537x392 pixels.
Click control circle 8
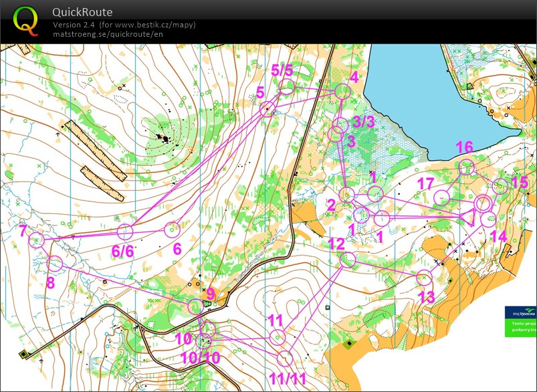tap(55, 264)
